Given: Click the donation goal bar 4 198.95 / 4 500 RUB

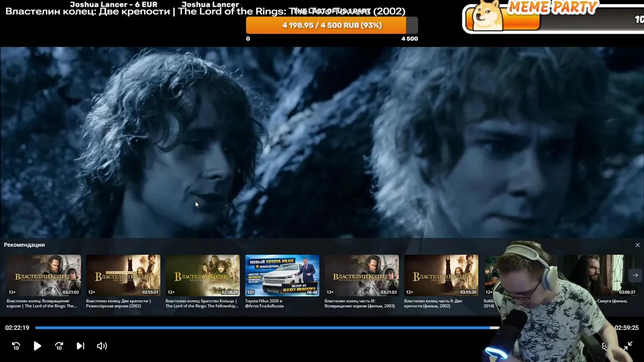Looking at the screenshot, I should click(x=332, y=25).
